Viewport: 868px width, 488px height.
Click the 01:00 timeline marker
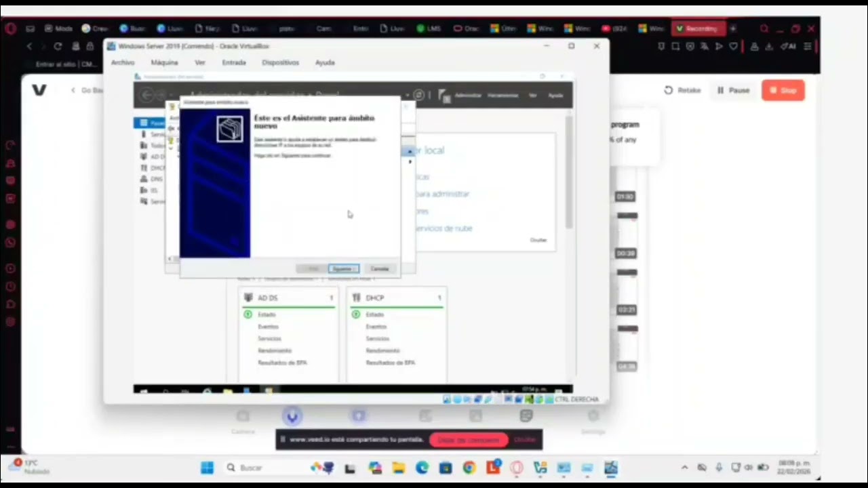tap(625, 197)
